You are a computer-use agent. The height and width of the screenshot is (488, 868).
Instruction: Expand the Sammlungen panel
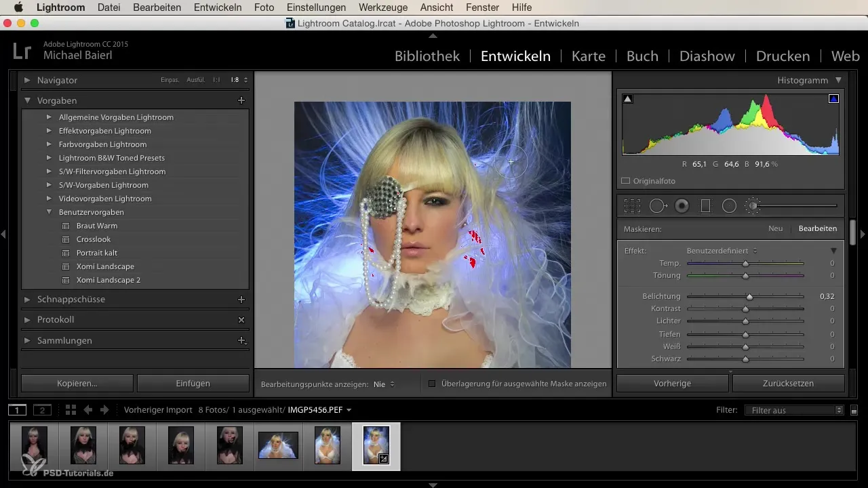(27, 340)
